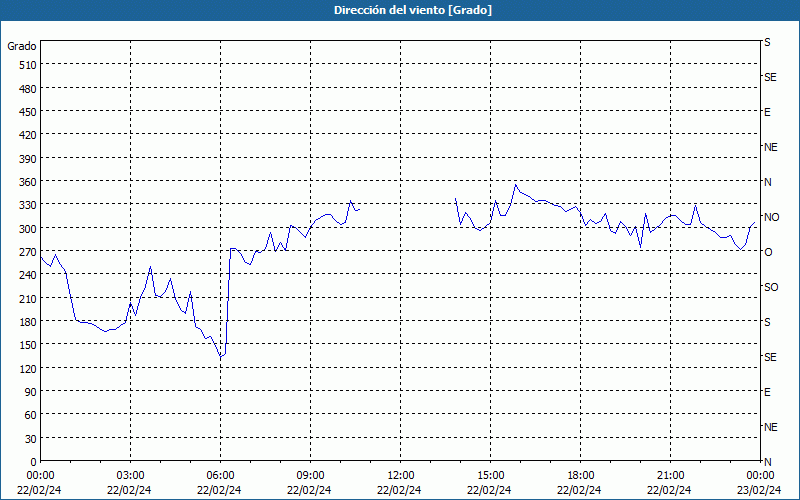The width and height of the screenshot is (800, 500).
Task: Click the 30 degree axis label
Action: pos(31,439)
